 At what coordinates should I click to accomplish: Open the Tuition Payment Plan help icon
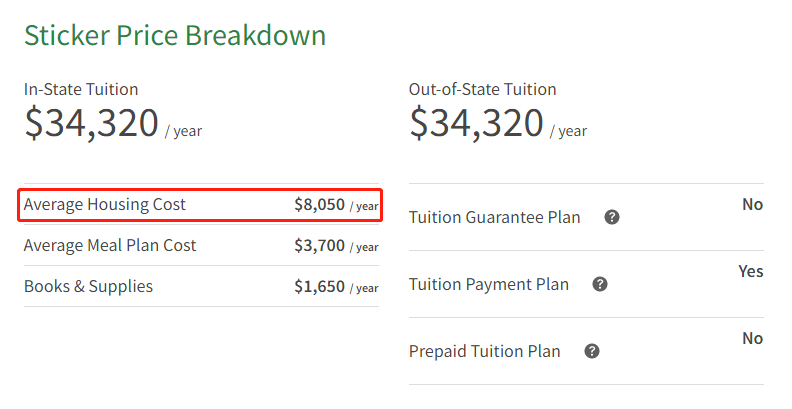pyautogui.click(x=600, y=284)
